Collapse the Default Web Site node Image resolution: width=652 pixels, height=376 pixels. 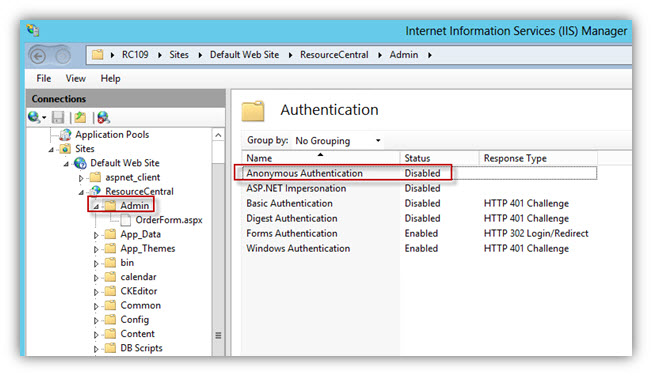click(66, 164)
